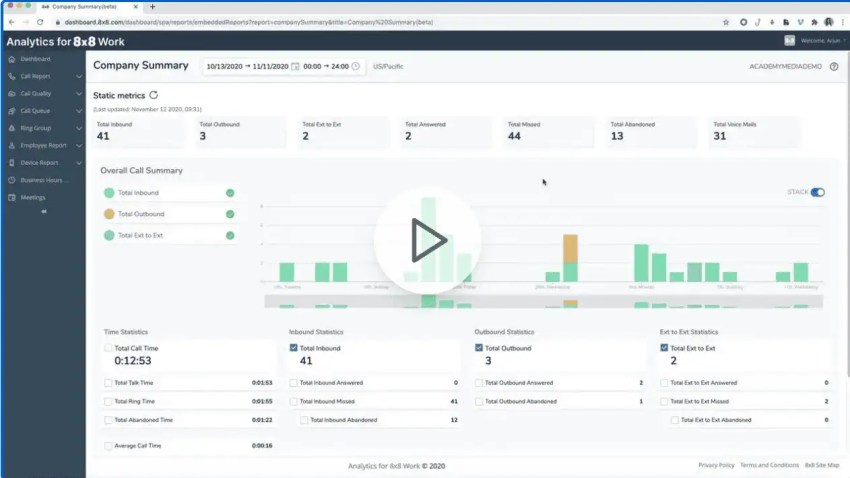This screenshot has height=478, width=850.
Task: Open the Welcome user dropdown
Action: click(823, 41)
